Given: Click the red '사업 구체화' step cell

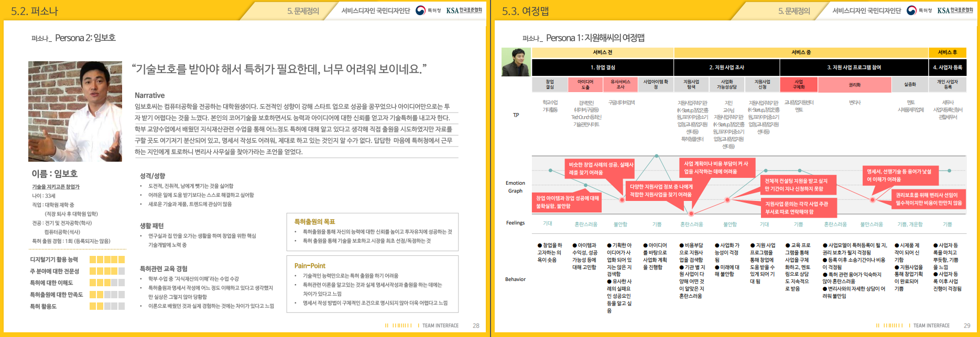Looking at the screenshot, I should 799,84.
